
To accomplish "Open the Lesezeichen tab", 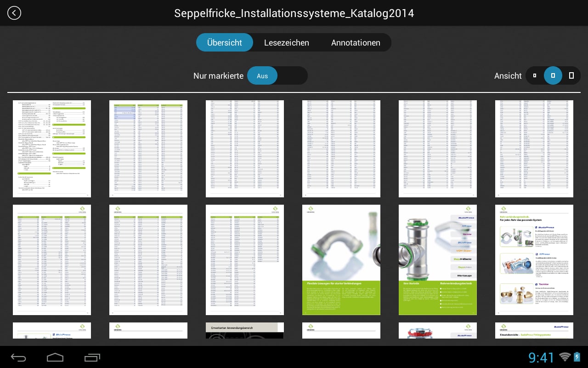I will click(x=287, y=42).
